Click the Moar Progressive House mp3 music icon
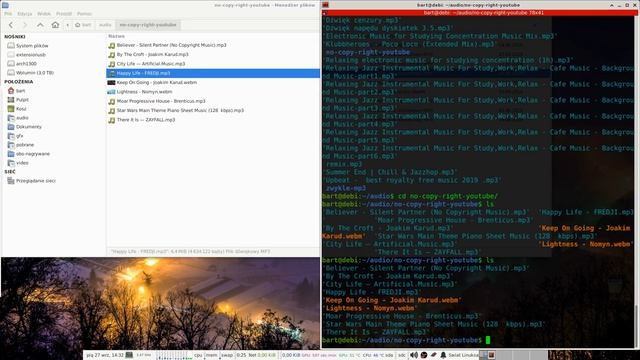Viewport: 640px width, 360px height. [111, 101]
